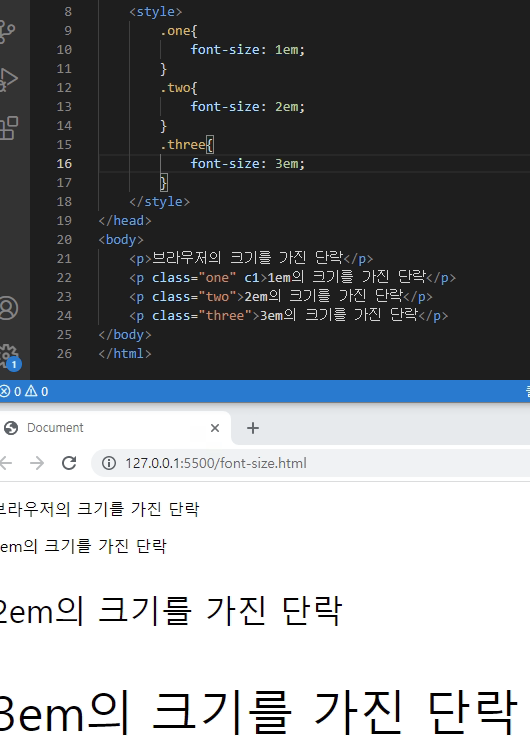530x747 pixels.
Task: Click the class="two" attribute in code
Action: tap(194, 297)
